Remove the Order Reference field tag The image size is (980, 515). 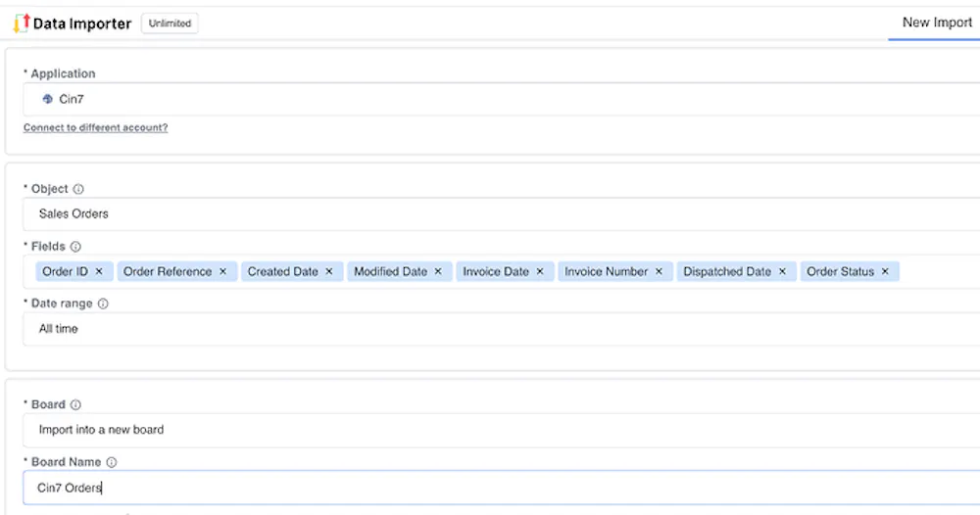pos(222,271)
